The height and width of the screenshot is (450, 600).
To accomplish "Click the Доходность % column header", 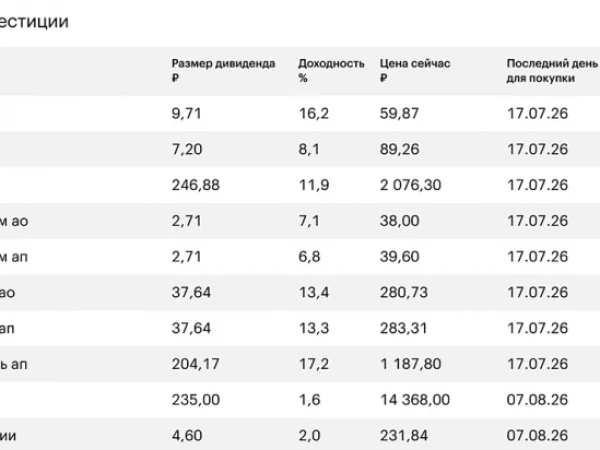I will (x=331, y=70).
